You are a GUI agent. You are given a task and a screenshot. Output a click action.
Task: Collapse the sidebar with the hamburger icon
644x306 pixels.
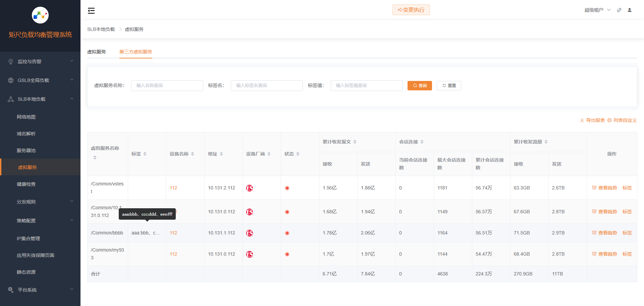pos(91,11)
